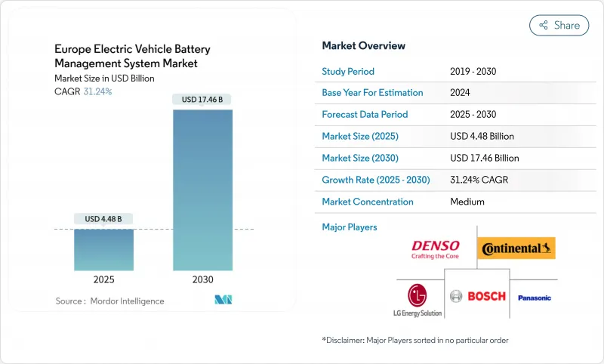Viewport: 604px width, 364px height.
Task: Click the Panasonic logo
Action: 534,298
